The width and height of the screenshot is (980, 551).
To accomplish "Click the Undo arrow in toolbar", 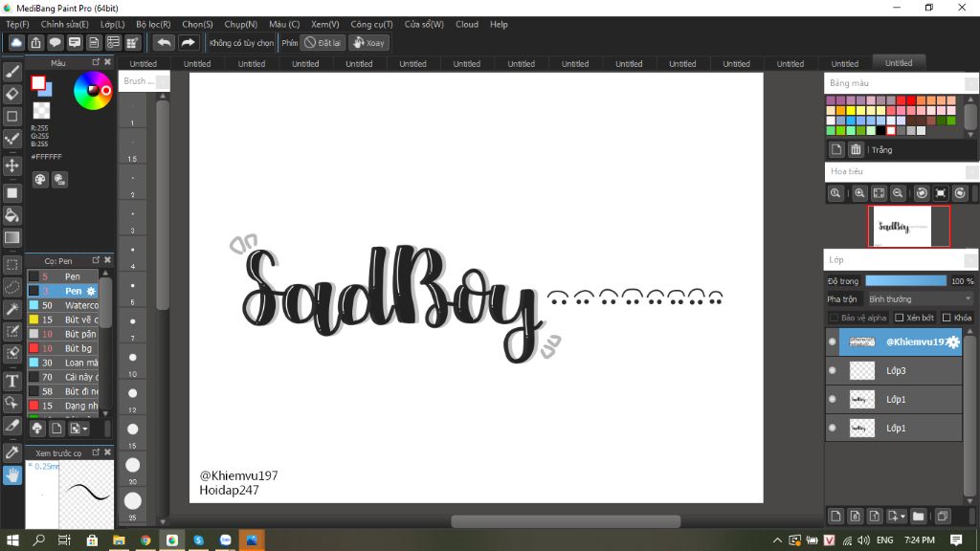I will [x=164, y=42].
